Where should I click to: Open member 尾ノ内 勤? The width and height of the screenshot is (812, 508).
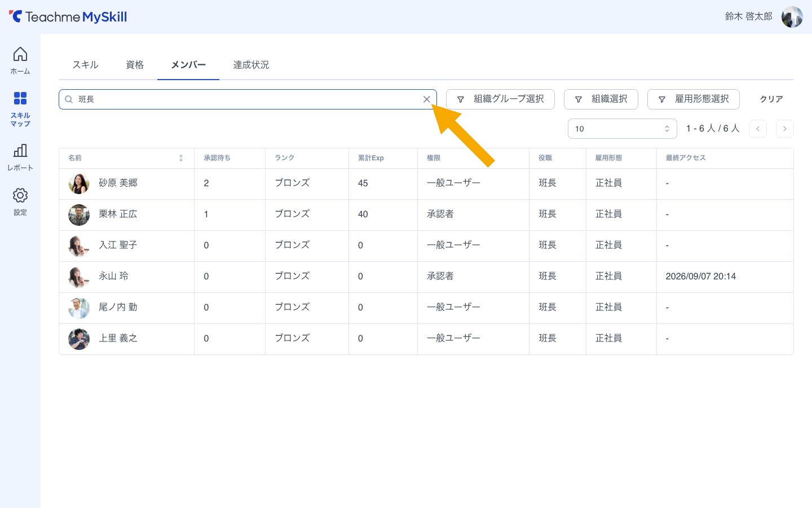click(118, 307)
